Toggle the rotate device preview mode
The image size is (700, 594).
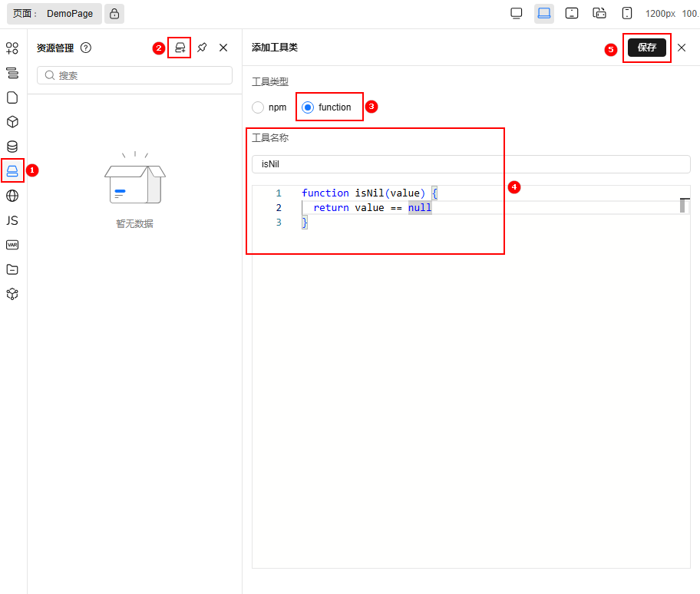(599, 13)
